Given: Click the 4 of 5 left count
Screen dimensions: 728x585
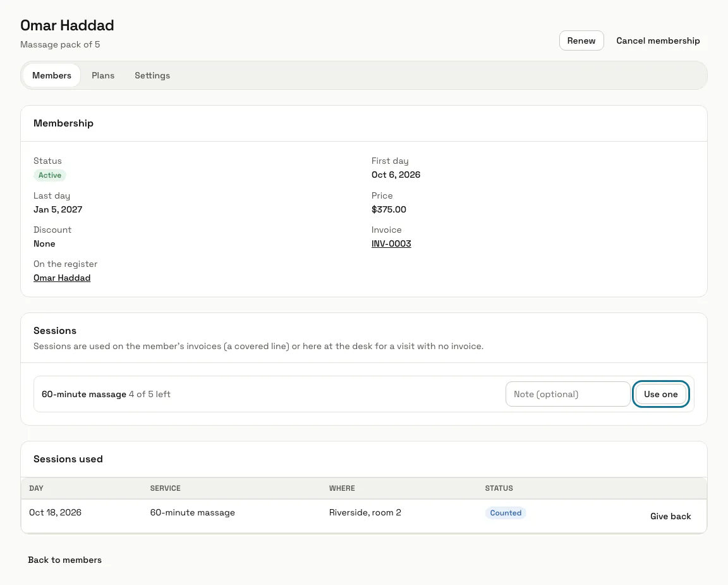Looking at the screenshot, I should coord(150,394).
